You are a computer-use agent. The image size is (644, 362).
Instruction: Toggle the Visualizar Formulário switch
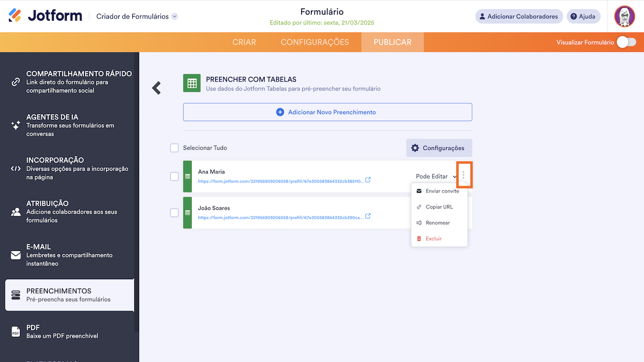pyautogui.click(x=626, y=42)
